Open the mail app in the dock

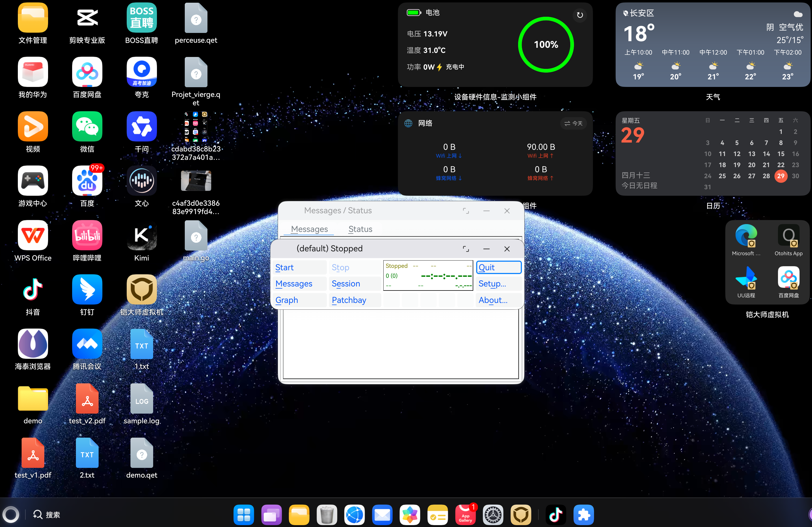[x=382, y=515]
